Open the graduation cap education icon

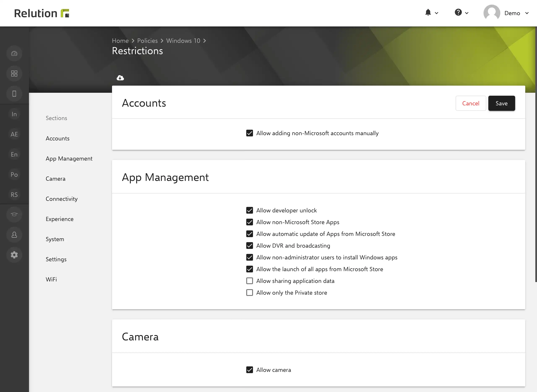click(x=14, y=214)
